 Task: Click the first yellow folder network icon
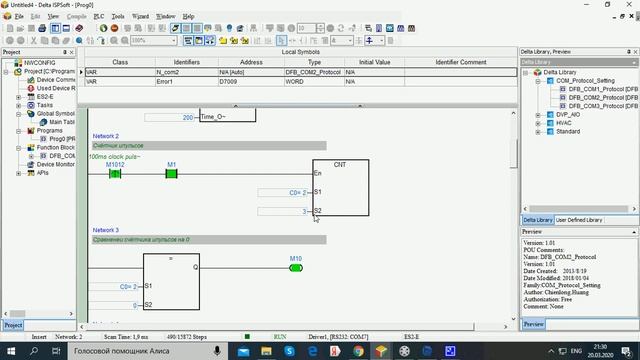[223, 40]
